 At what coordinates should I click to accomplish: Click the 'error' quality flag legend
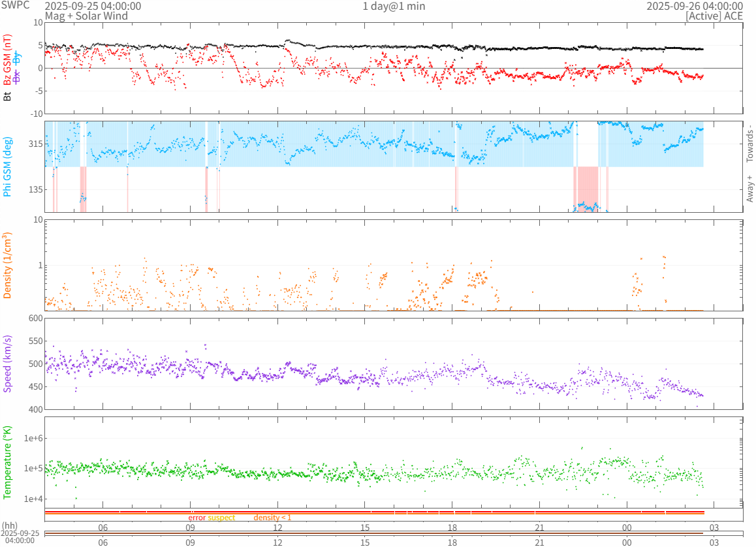click(197, 518)
